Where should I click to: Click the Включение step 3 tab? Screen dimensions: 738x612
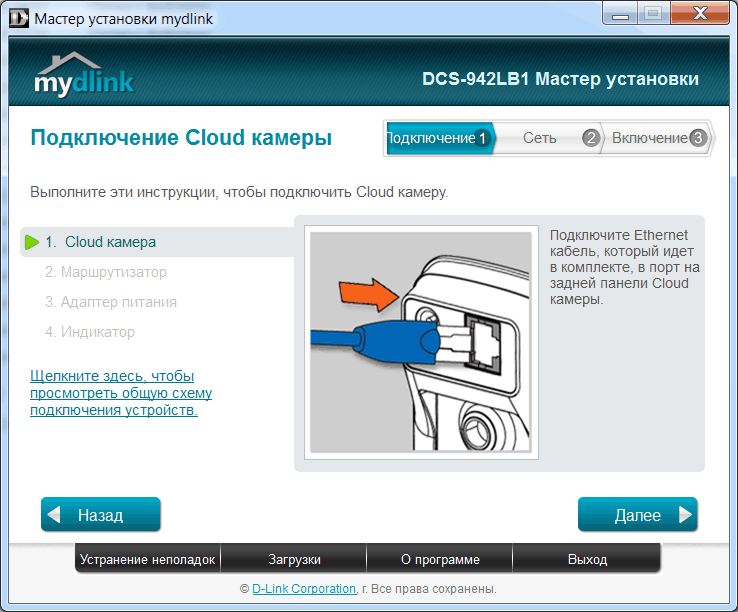[x=657, y=138]
